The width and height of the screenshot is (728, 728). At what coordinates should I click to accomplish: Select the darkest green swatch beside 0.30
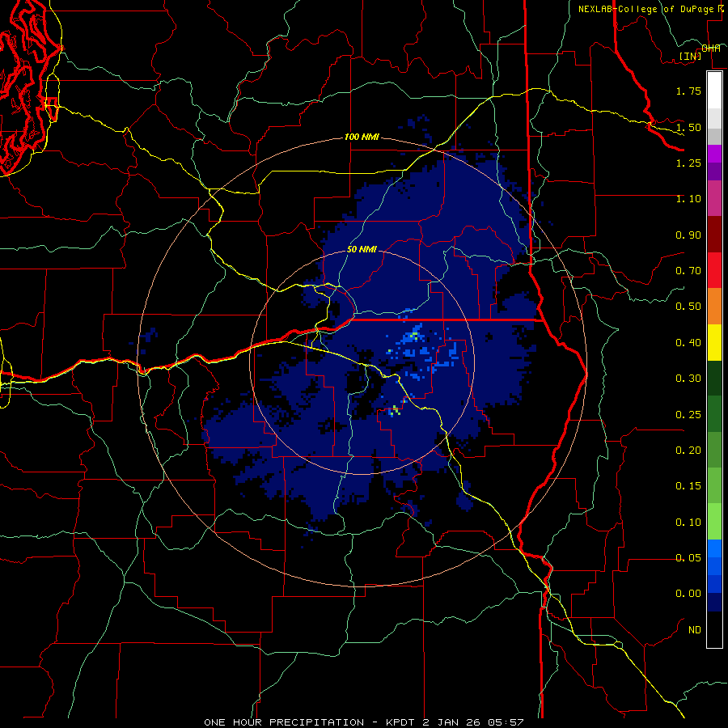[x=714, y=379]
